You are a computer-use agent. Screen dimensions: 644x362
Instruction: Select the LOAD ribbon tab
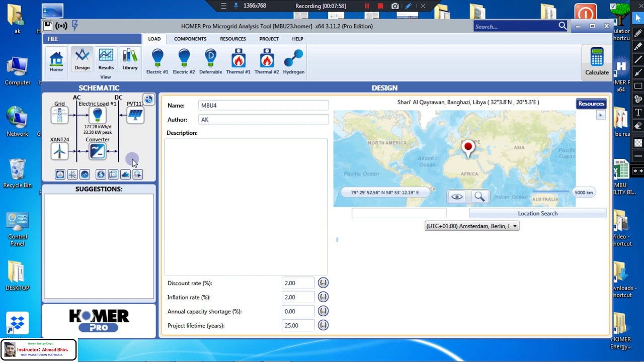pos(154,39)
